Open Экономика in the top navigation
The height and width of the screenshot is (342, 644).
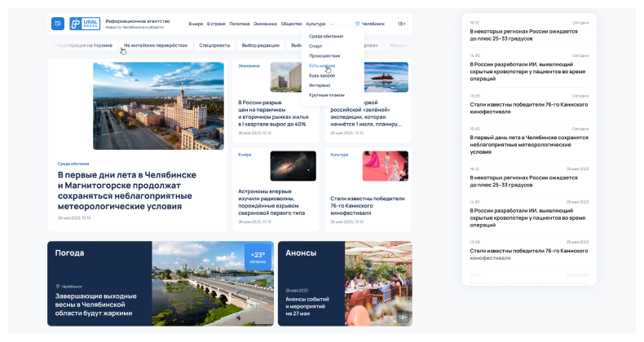pos(265,24)
